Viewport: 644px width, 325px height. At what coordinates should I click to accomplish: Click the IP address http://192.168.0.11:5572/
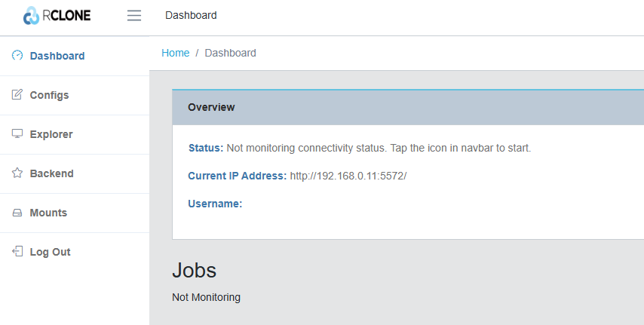pyautogui.click(x=348, y=176)
